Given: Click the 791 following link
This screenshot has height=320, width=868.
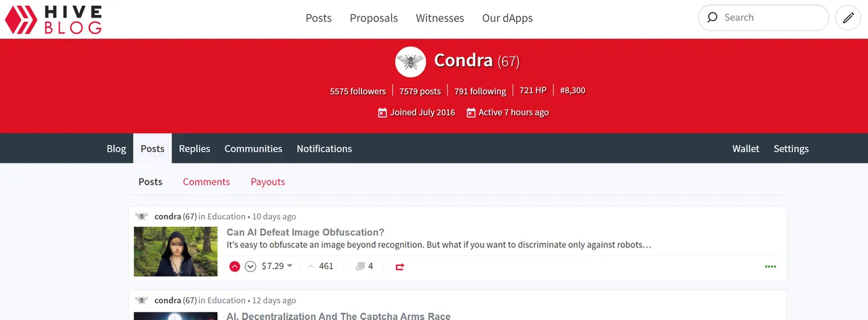Looking at the screenshot, I should [x=480, y=91].
